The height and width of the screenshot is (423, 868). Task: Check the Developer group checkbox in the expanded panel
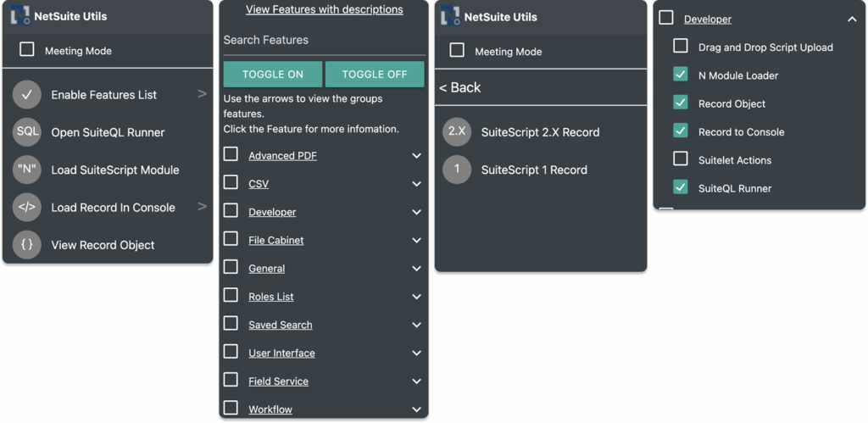[666, 19]
